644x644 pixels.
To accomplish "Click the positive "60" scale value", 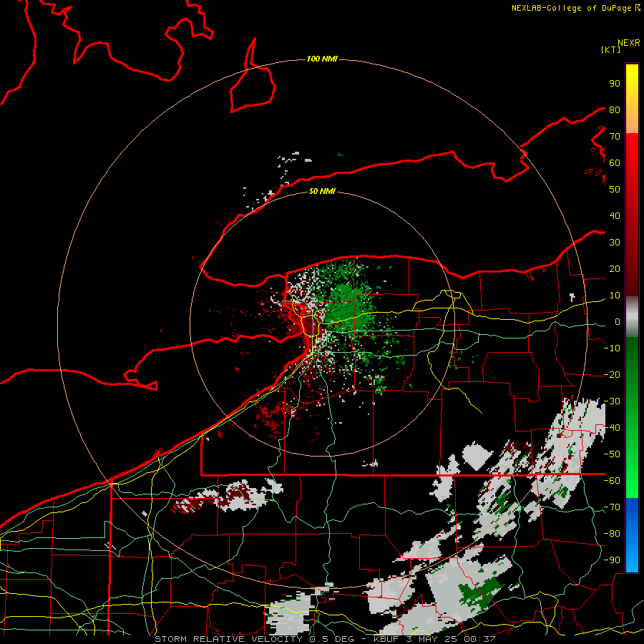I will coord(615,163).
